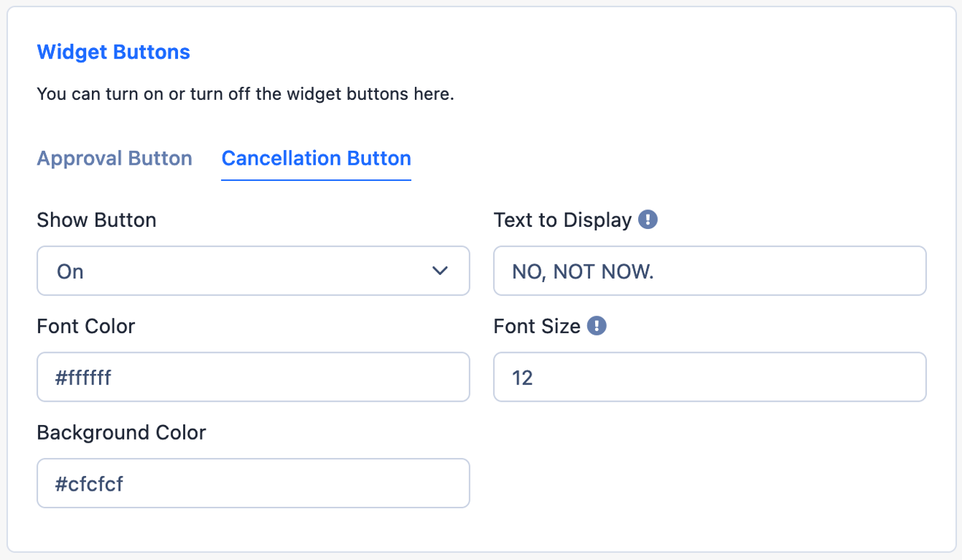Switch to the Approval Button tab
962x560 pixels.
[115, 158]
